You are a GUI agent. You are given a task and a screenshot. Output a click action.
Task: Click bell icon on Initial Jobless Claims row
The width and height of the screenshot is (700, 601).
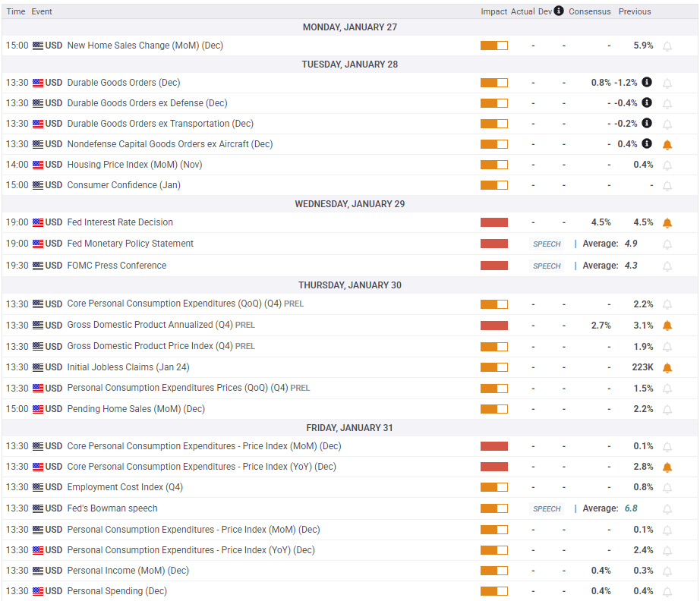[x=667, y=367]
